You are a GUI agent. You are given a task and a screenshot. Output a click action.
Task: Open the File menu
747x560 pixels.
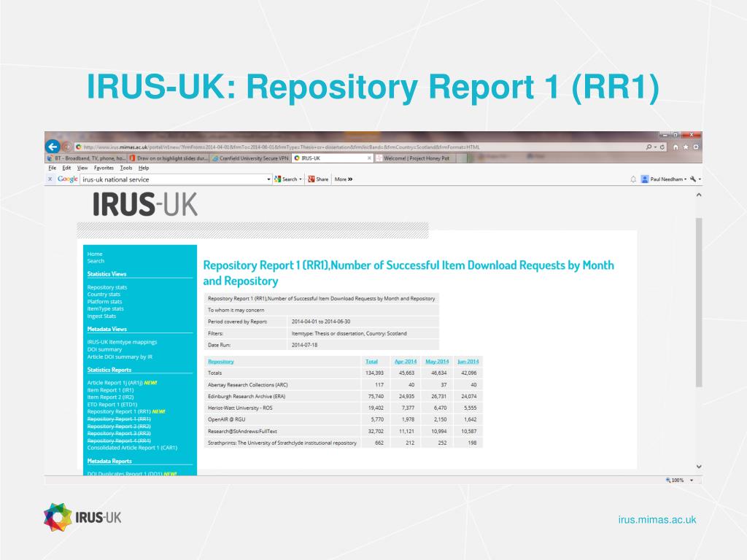tap(53, 168)
